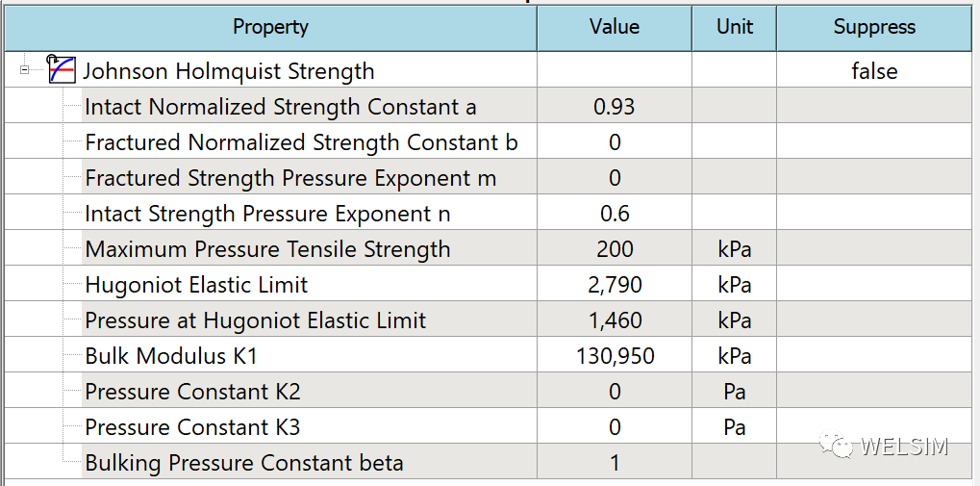Click the Johnson Holmquist Strength curve icon
Screen dimensions: 980x486
(62, 70)
